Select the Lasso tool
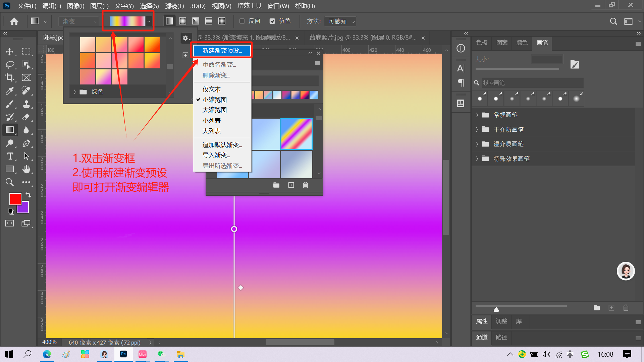The image size is (644, 362). pyautogui.click(x=9, y=64)
